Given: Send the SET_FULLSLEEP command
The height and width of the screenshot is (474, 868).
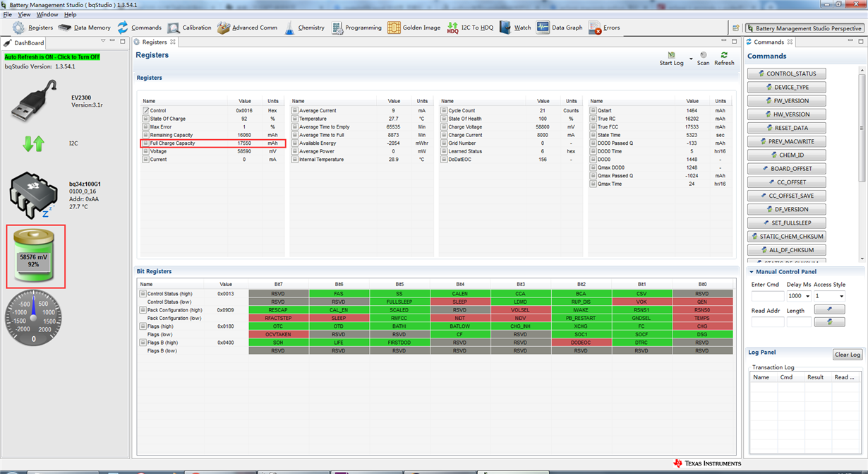Looking at the screenshot, I should pyautogui.click(x=786, y=223).
